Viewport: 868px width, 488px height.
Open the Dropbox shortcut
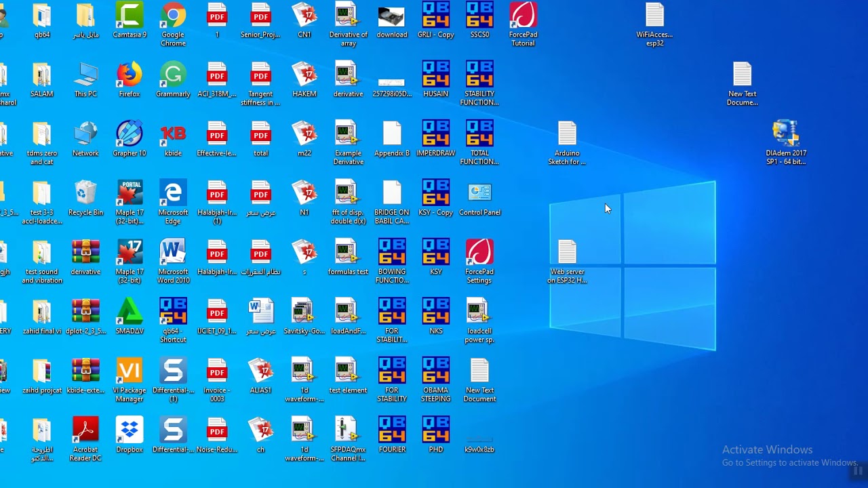[x=130, y=436]
